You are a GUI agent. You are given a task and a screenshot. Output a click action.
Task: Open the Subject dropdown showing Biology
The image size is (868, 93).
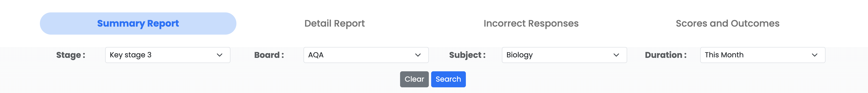(x=564, y=55)
